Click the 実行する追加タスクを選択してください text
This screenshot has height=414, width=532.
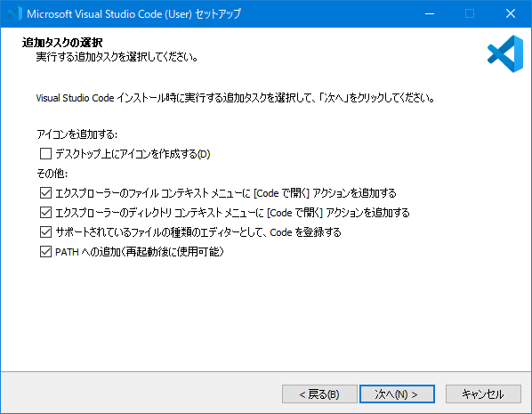pos(117,57)
